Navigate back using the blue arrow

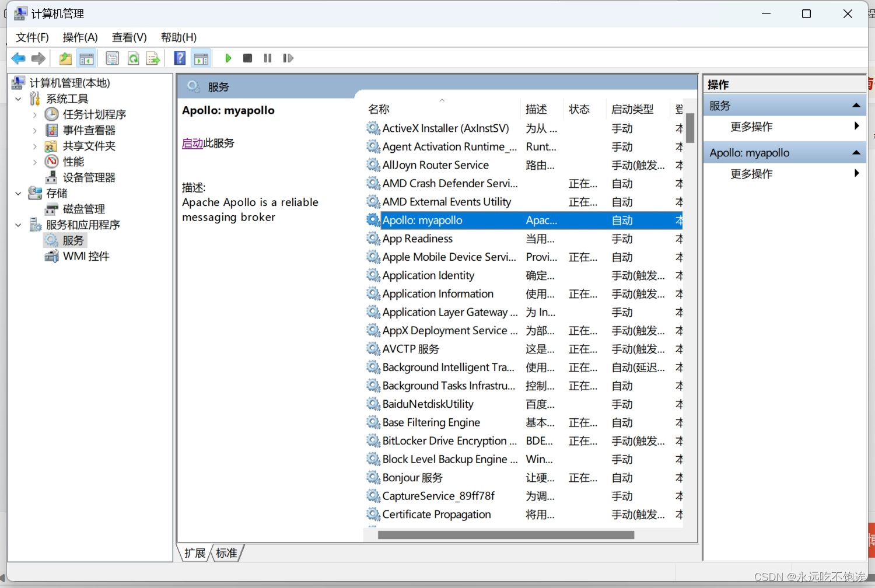pos(18,58)
